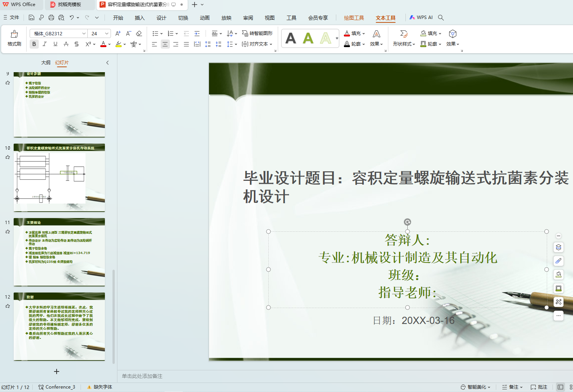573x392 pixels.
Task: Apply the green WordArt style preset
Action: click(308, 38)
